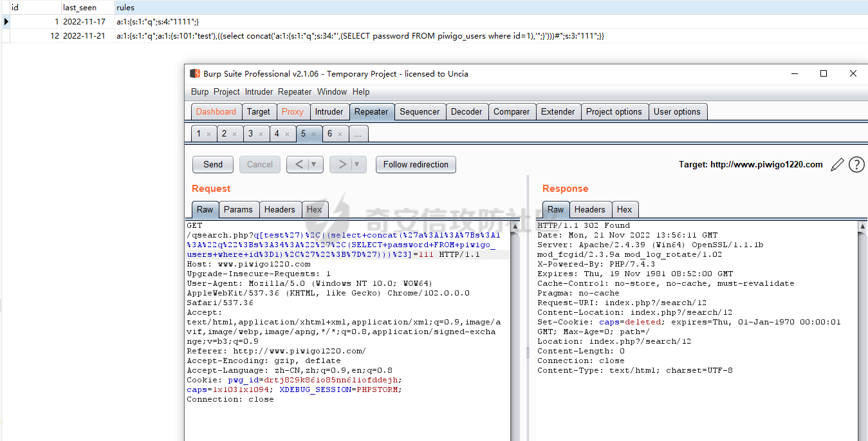The height and width of the screenshot is (441, 868).
Task: Open the Request Raw view tab
Action: tap(205, 209)
